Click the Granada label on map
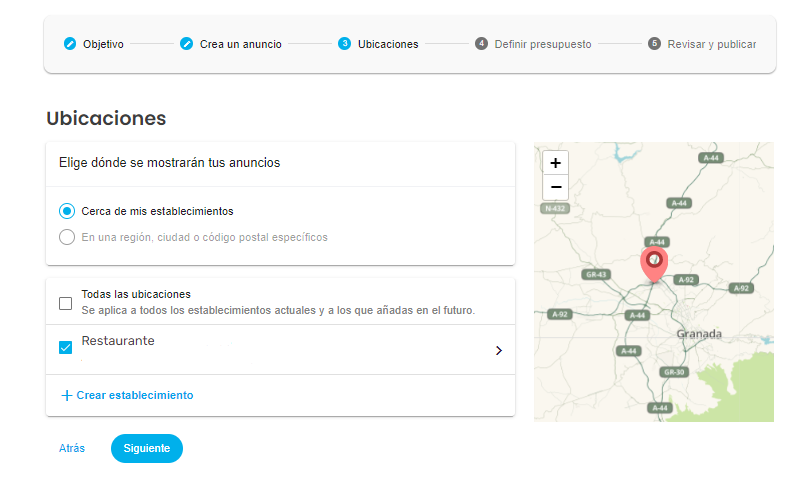The width and height of the screenshot is (787, 490). click(699, 333)
